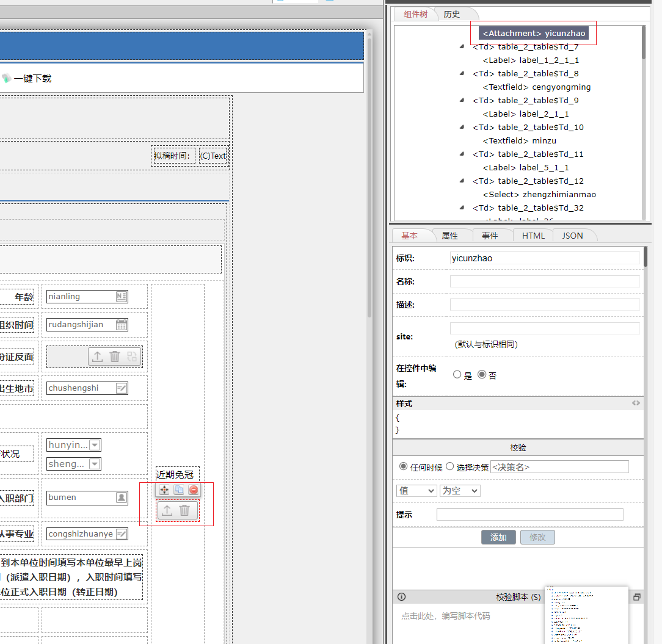Click the site input field
The image size is (662, 644).
point(545,328)
